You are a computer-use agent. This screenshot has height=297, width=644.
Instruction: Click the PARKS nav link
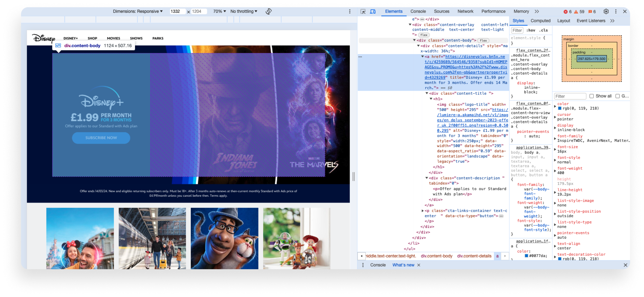[x=158, y=39]
